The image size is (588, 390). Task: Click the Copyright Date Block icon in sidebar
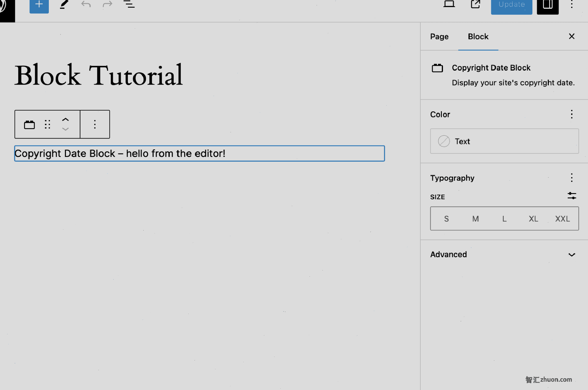point(437,68)
